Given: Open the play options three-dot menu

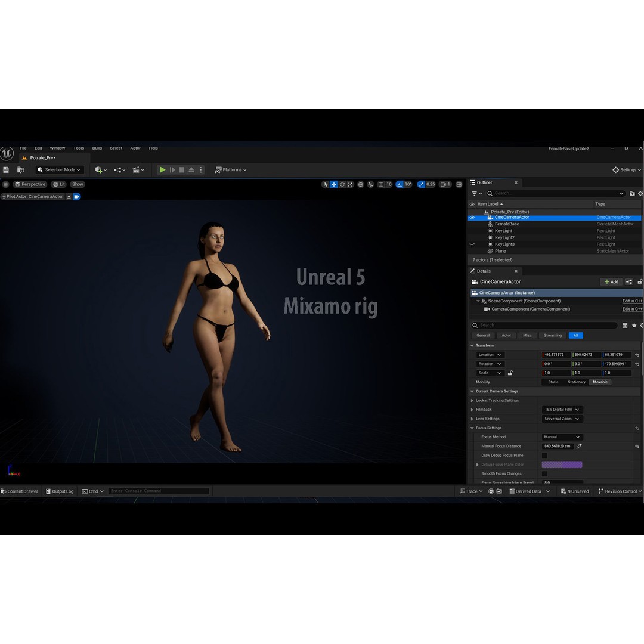Looking at the screenshot, I should pos(201,169).
